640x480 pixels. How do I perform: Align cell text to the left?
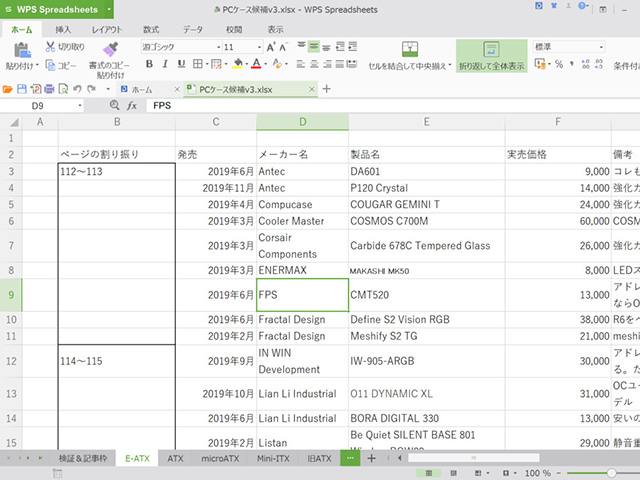tap(301, 64)
